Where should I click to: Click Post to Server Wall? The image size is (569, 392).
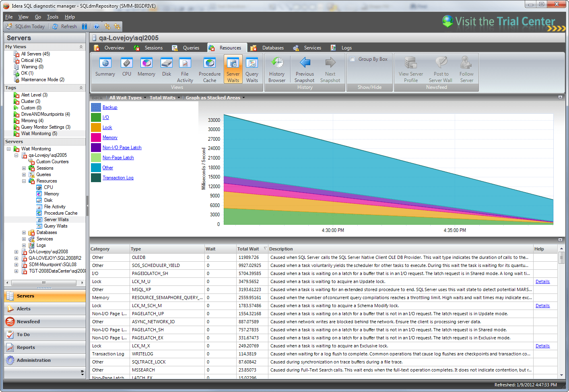pos(440,68)
